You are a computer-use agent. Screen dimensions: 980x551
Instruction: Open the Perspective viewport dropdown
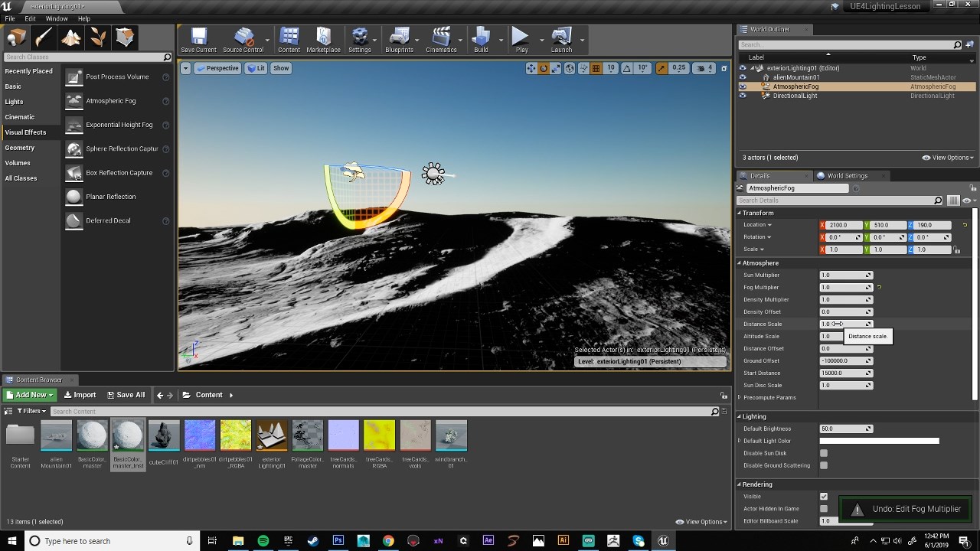click(x=217, y=68)
